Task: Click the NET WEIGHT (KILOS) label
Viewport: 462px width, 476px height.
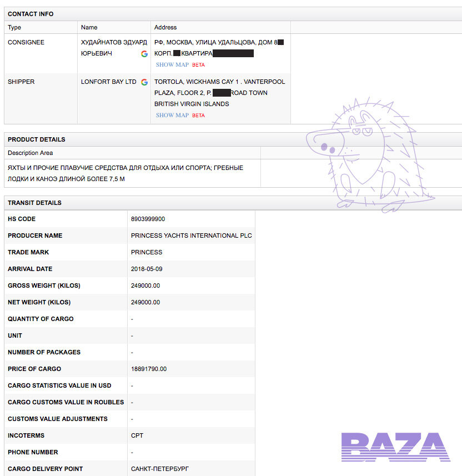Action: tap(39, 302)
